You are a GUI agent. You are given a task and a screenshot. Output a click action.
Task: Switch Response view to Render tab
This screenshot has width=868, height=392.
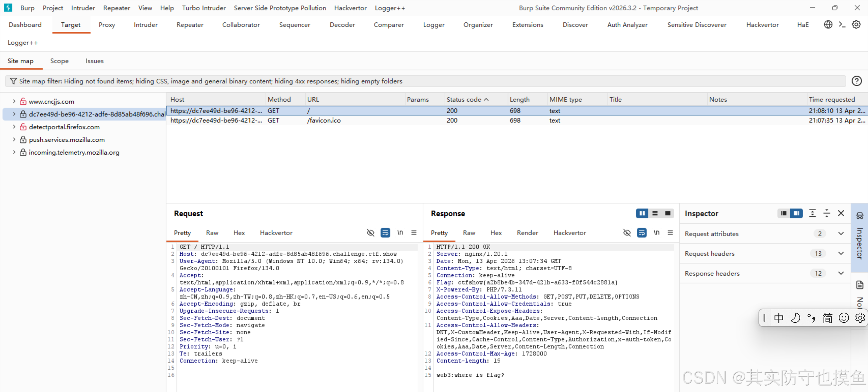[527, 233]
